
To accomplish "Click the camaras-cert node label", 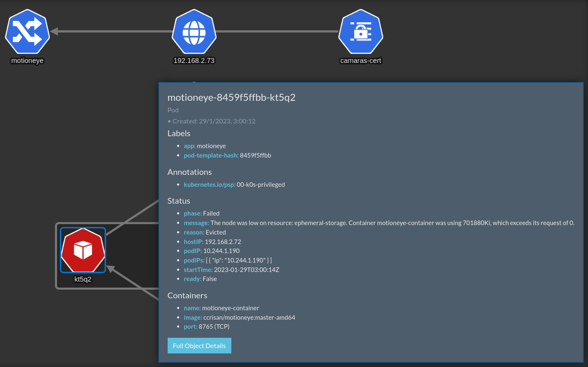I will [361, 60].
